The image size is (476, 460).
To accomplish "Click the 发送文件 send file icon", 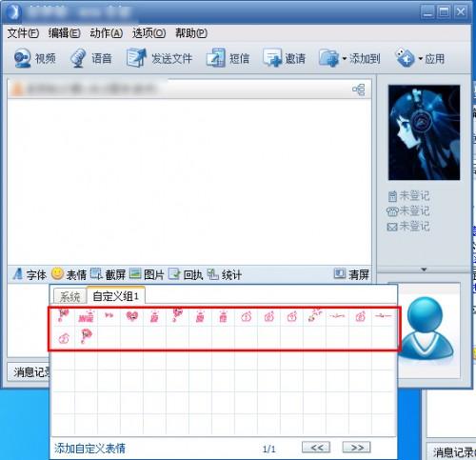I will point(136,58).
